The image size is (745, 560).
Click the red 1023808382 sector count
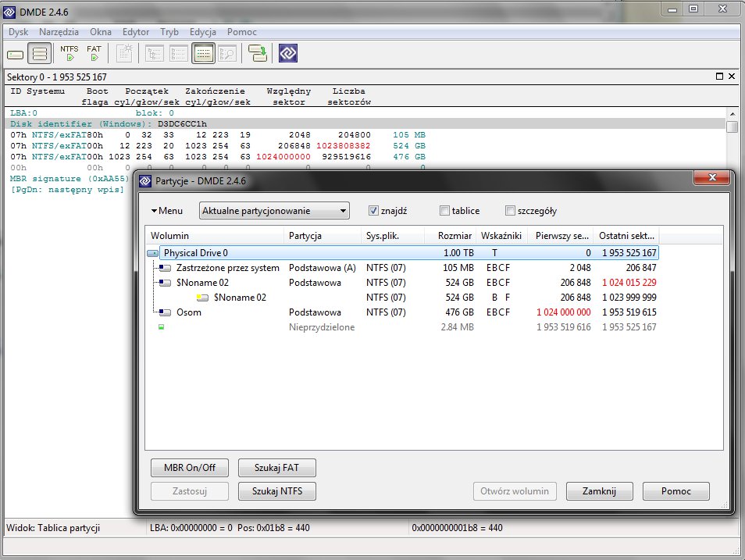tap(343, 146)
